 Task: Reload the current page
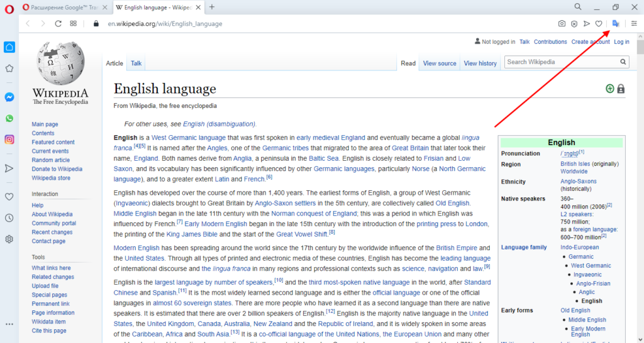[58, 24]
